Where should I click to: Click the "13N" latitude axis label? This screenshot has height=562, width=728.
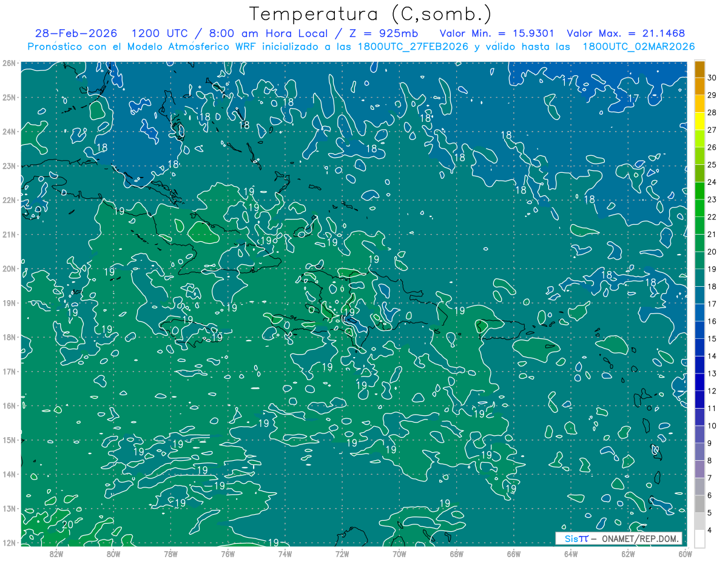point(8,508)
